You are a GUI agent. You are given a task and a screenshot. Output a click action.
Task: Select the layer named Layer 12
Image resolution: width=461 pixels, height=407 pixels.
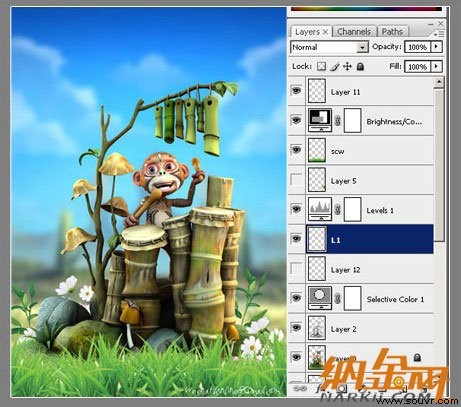click(345, 270)
